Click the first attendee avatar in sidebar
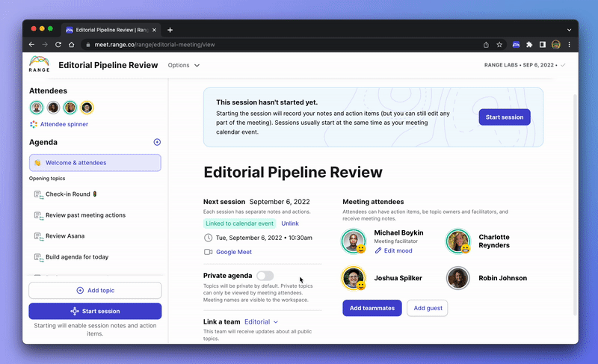This screenshot has width=598, height=364. pos(37,108)
